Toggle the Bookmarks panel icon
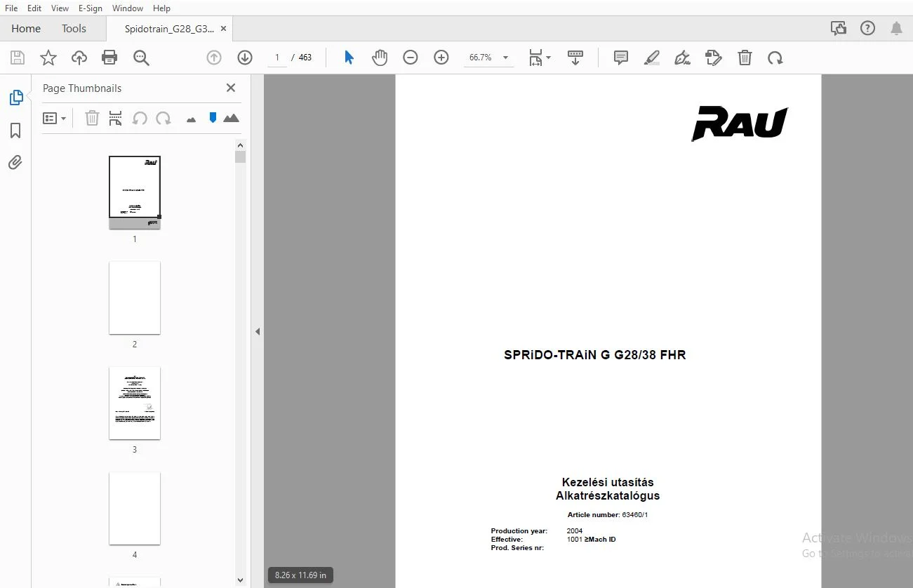The image size is (913, 588). (15, 131)
